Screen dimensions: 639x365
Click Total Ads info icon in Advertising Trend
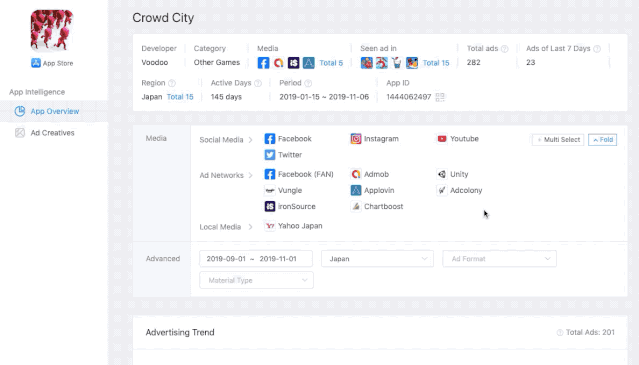(560, 332)
